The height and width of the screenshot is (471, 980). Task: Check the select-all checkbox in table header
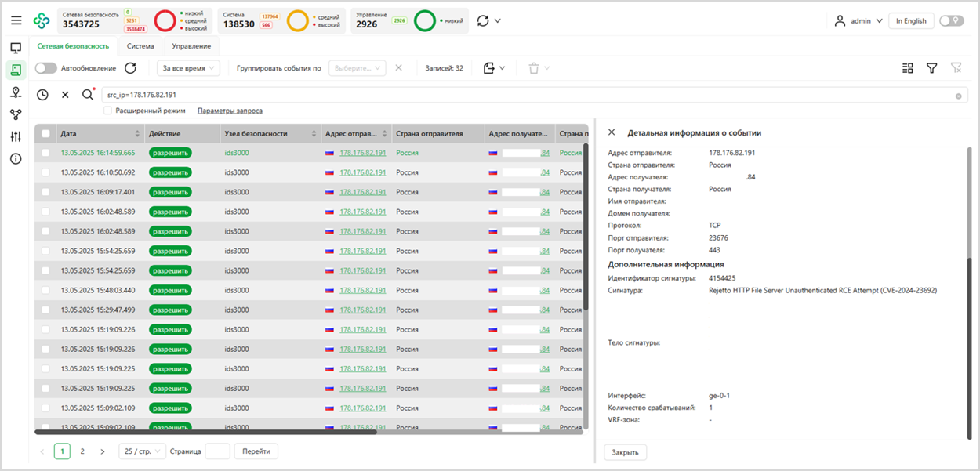[45, 134]
